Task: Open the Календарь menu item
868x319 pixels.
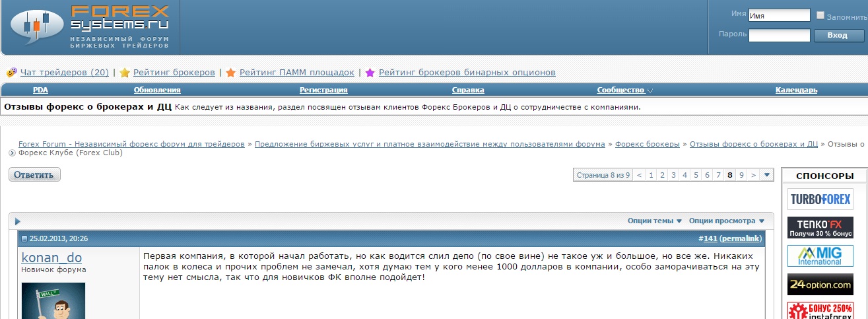Action: click(x=797, y=90)
